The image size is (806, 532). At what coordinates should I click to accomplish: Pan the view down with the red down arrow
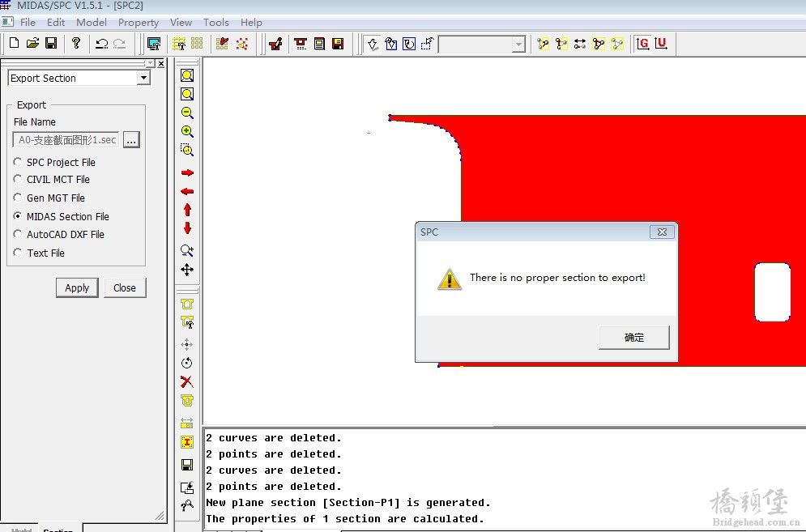point(187,228)
